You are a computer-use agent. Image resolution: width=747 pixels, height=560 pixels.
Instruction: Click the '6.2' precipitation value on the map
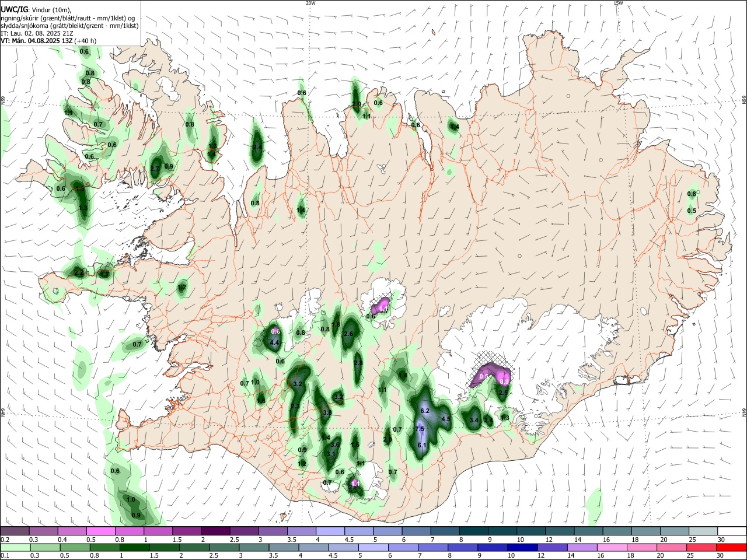[425, 411]
